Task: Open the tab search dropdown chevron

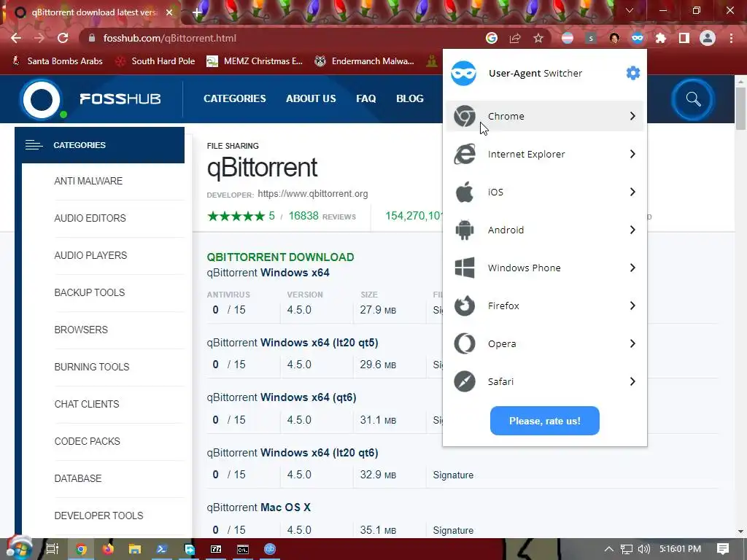Action: (x=630, y=10)
